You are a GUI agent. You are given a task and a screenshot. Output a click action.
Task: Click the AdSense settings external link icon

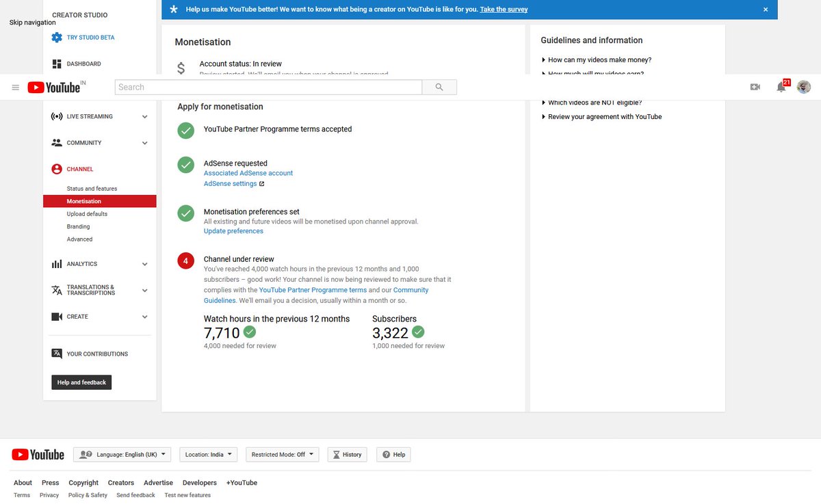click(x=261, y=184)
